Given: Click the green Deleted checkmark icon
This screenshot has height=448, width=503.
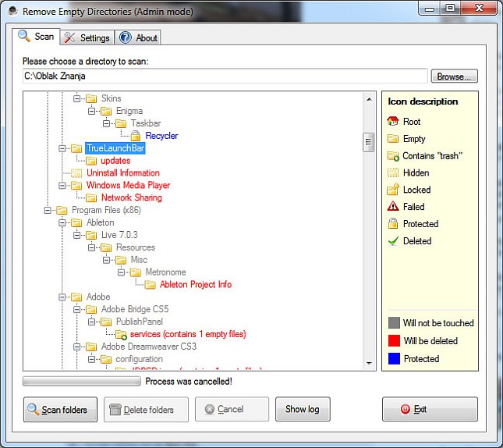Looking at the screenshot, I should [x=393, y=241].
